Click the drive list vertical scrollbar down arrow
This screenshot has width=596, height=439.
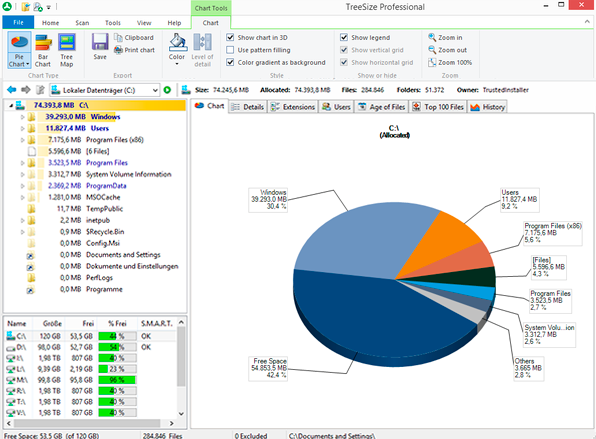tap(181, 414)
